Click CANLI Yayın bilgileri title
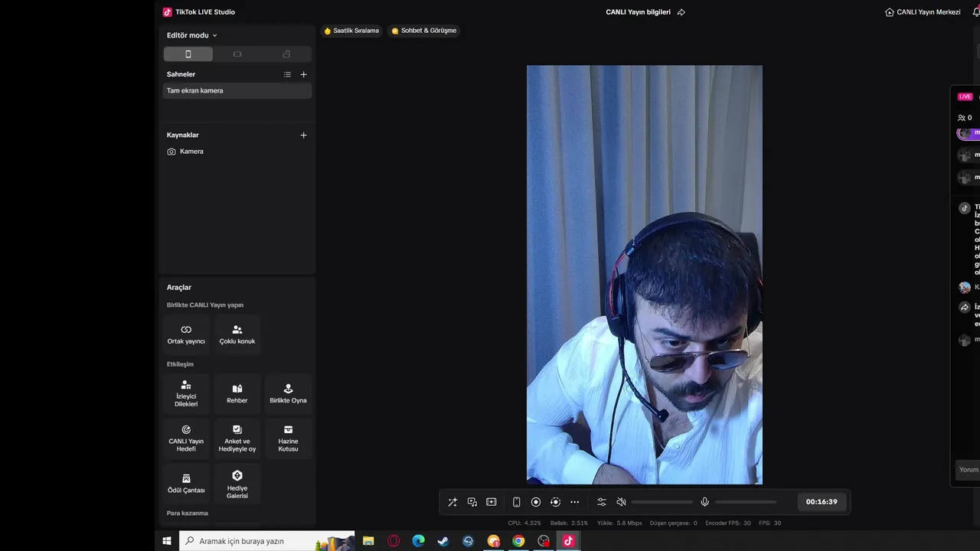This screenshot has height=551, width=980. 638,12
